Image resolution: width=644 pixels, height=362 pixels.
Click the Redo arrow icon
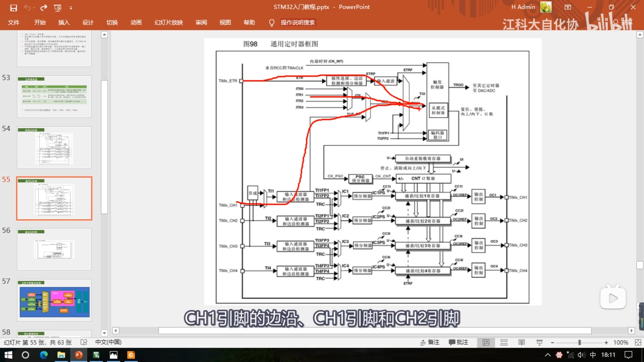click(44, 8)
